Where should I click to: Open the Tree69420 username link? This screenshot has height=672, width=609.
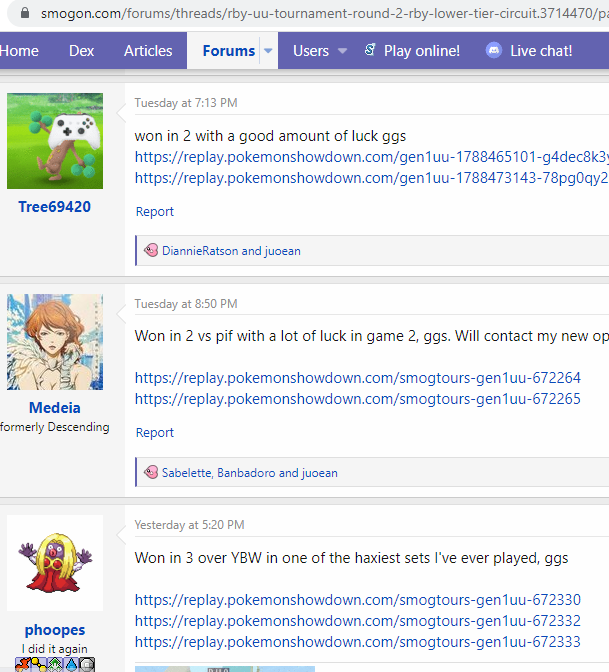tap(54, 207)
